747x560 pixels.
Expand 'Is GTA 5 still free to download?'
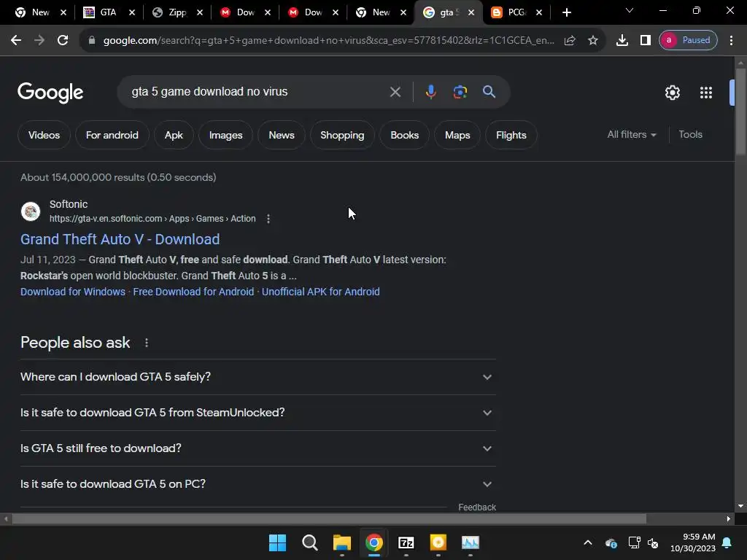click(x=258, y=448)
